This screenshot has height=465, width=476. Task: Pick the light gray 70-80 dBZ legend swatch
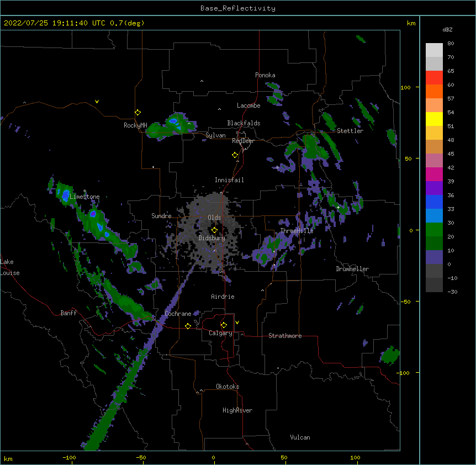tap(434, 50)
